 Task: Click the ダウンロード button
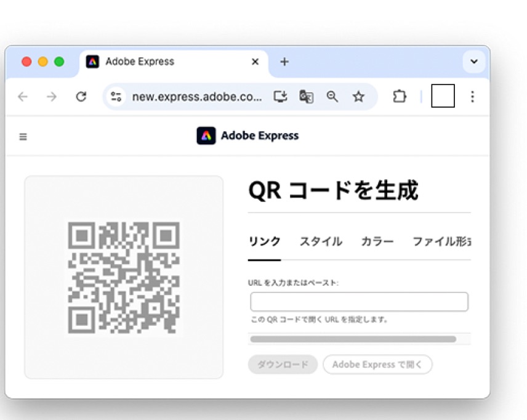(283, 365)
